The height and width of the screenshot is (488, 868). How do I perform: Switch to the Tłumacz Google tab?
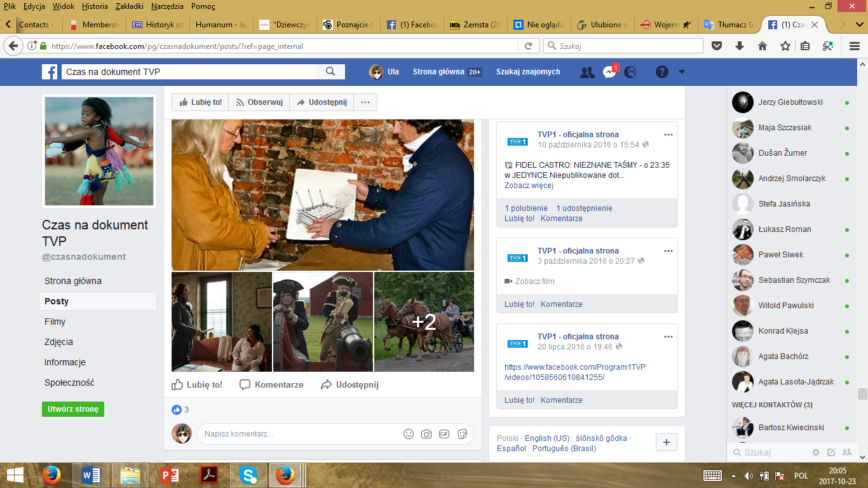coord(729,25)
